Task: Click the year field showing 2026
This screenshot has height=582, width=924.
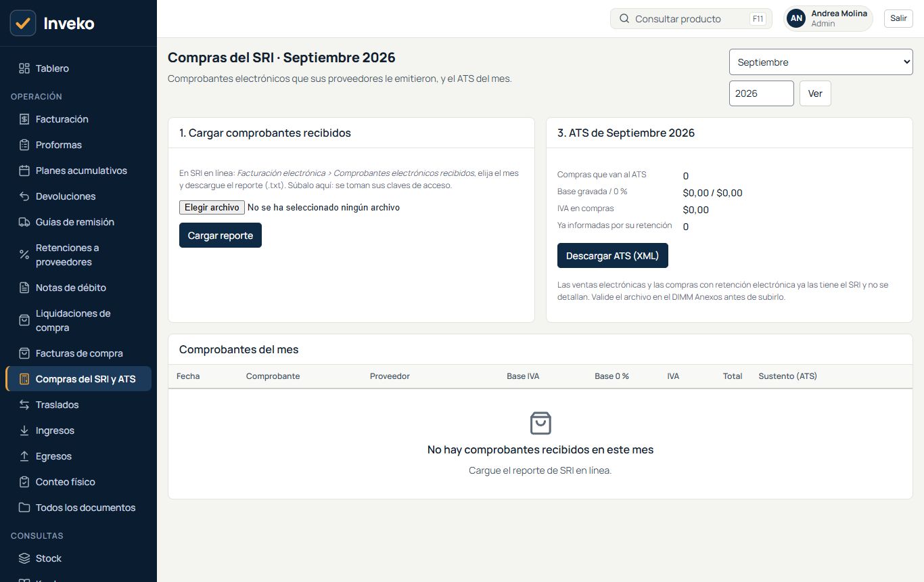Action: pos(762,93)
